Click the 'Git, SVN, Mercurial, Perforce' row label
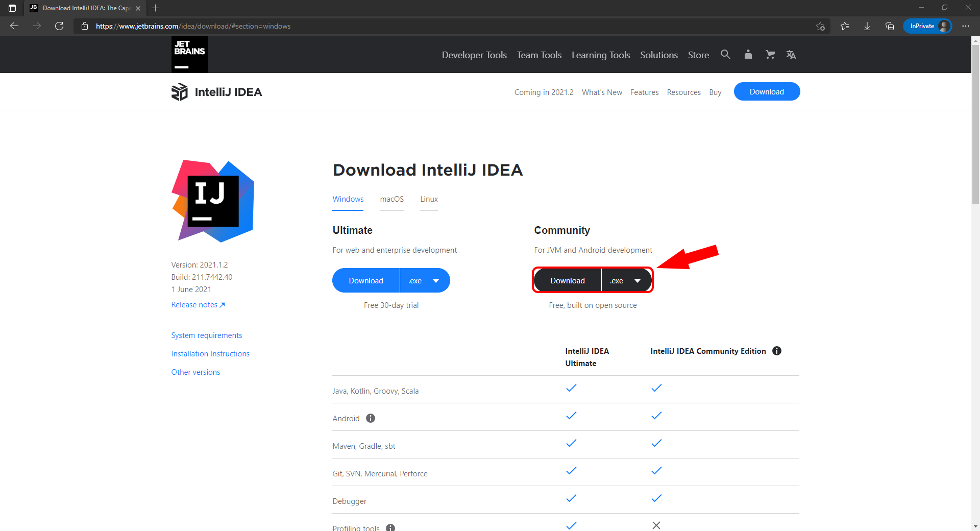 point(380,474)
